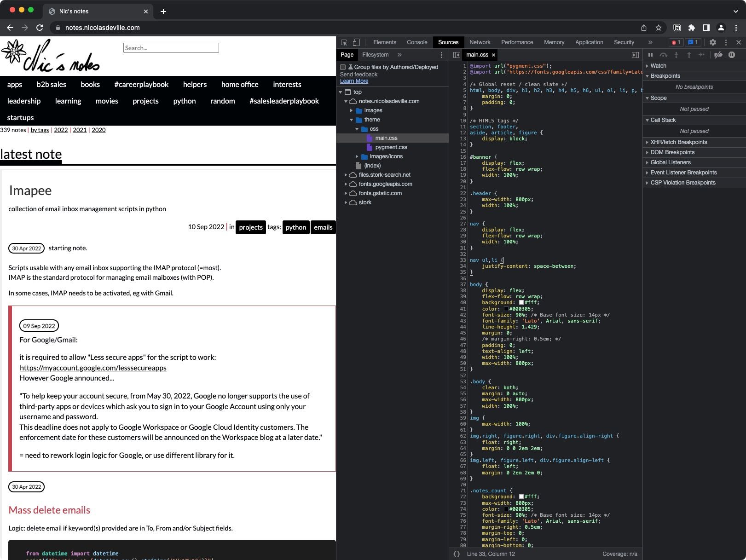746x560 pixels.
Task: Click the Learn More link
Action: 354,81
